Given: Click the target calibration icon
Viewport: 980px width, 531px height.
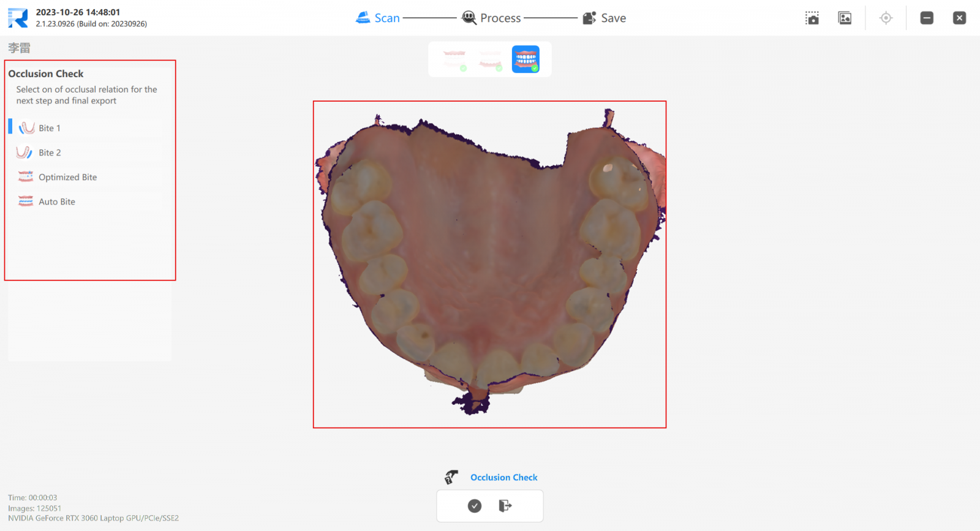Looking at the screenshot, I should tap(886, 18).
